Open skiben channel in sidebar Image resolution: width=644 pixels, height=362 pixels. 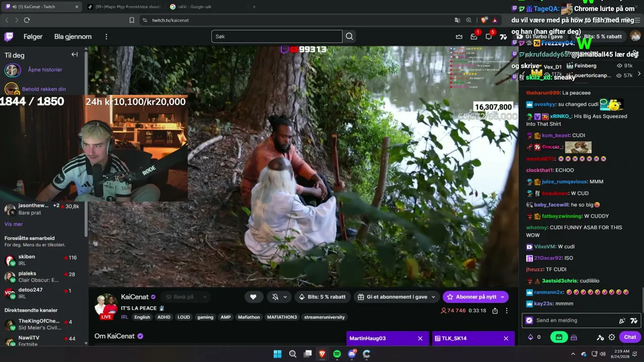[44, 260]
